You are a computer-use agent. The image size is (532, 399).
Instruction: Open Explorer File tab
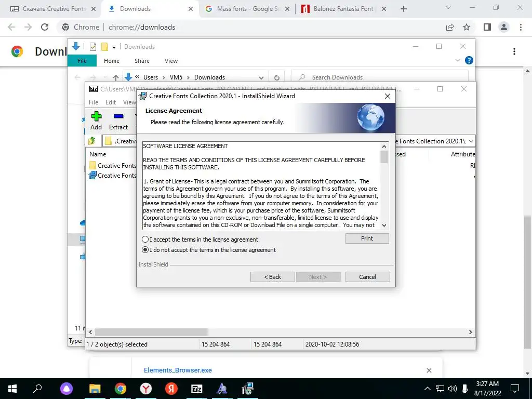point(82,61)
